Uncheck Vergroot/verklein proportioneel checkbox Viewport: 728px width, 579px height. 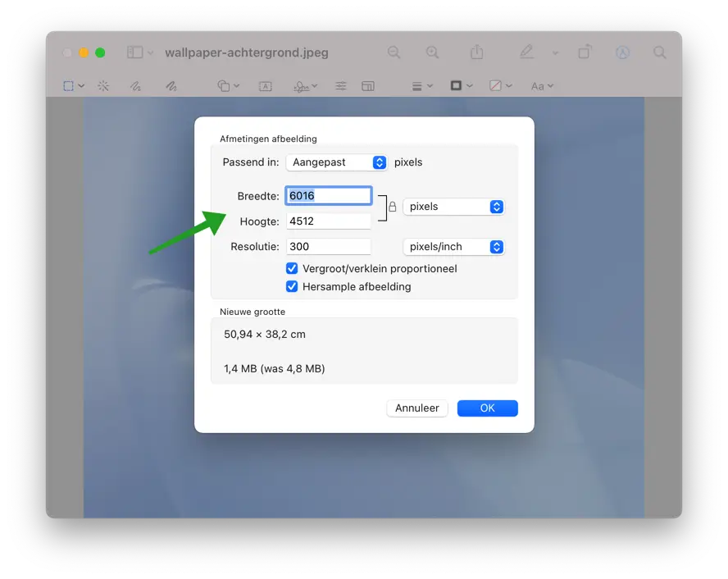click(x=292, y=268)
